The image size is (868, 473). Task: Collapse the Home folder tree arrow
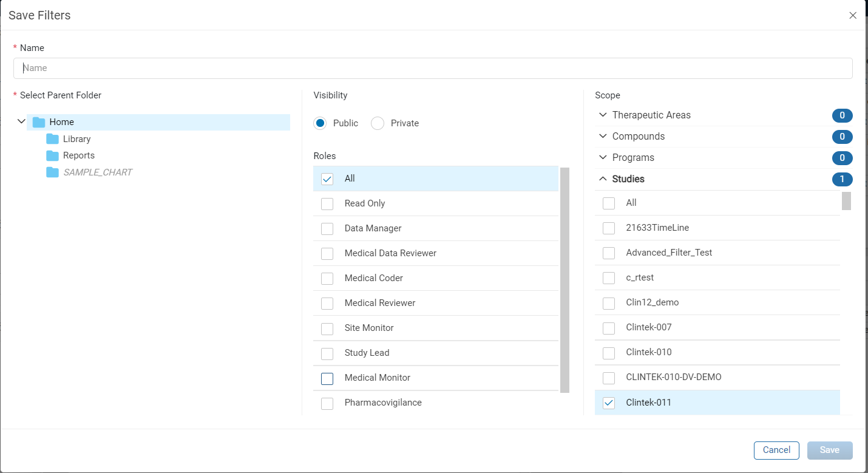[x=21, y=121]
